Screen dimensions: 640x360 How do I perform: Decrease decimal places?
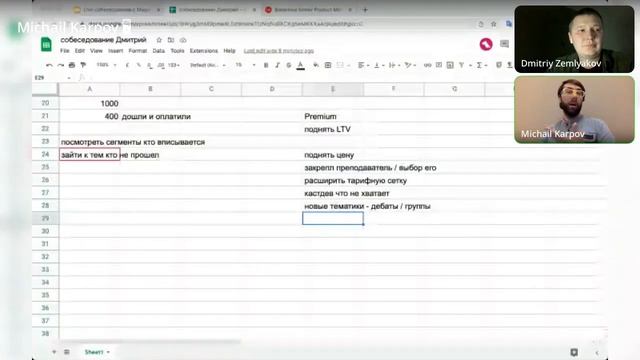click(x=150, y=65)
